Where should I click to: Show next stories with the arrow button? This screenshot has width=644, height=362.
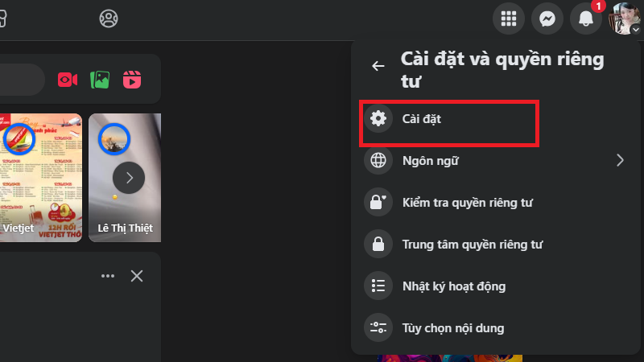129,177
